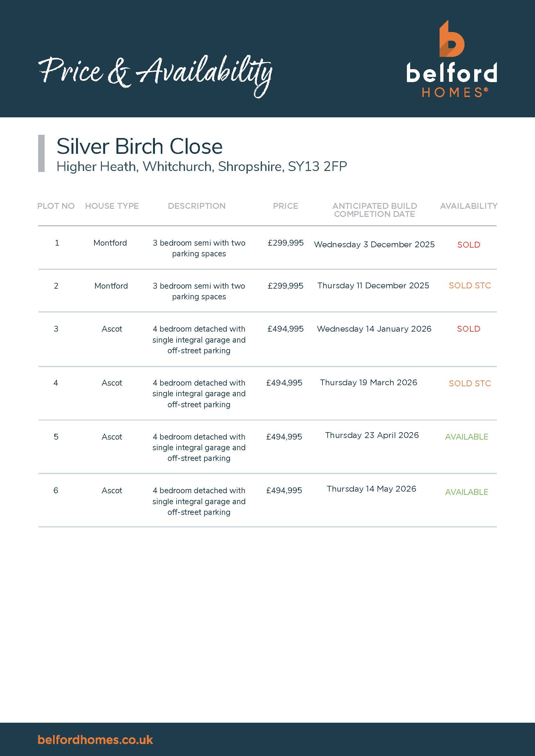Click the Higher Heath, Whitchurch address line
The image size is (535, 756).
pyautogui.click(x=202, y=166)
